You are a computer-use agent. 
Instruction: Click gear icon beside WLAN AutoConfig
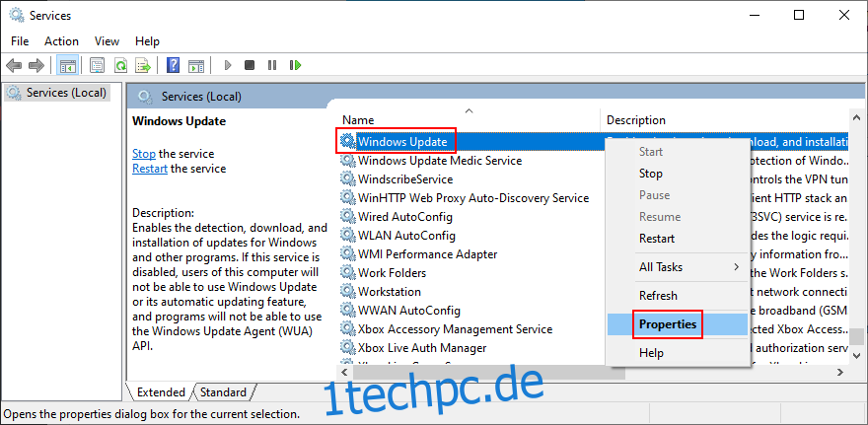(347, 236)
